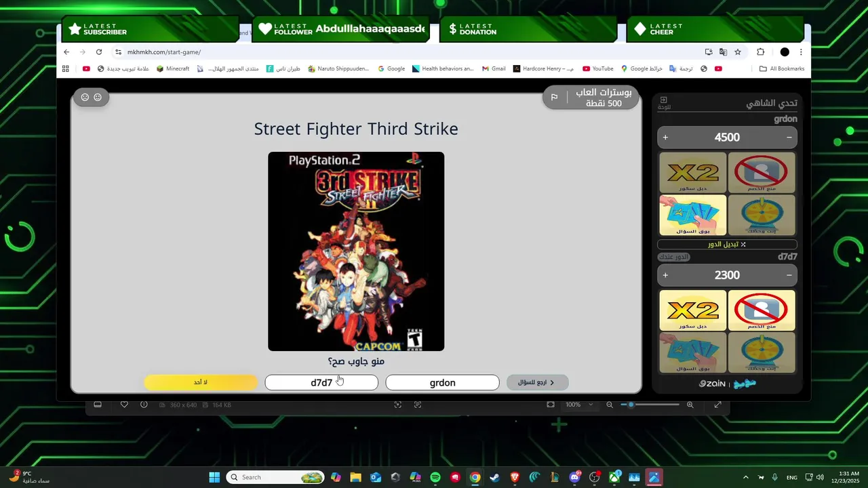This screenshot has width=868, height=488.
Task: Click the grdon answer button
Action: coord(442,382)
